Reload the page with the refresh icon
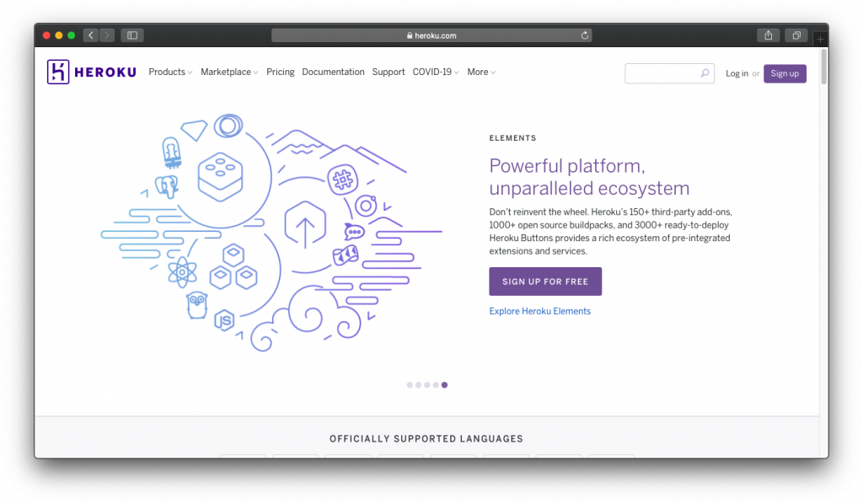This screenshot has width=863, height=504. [585, 35]
